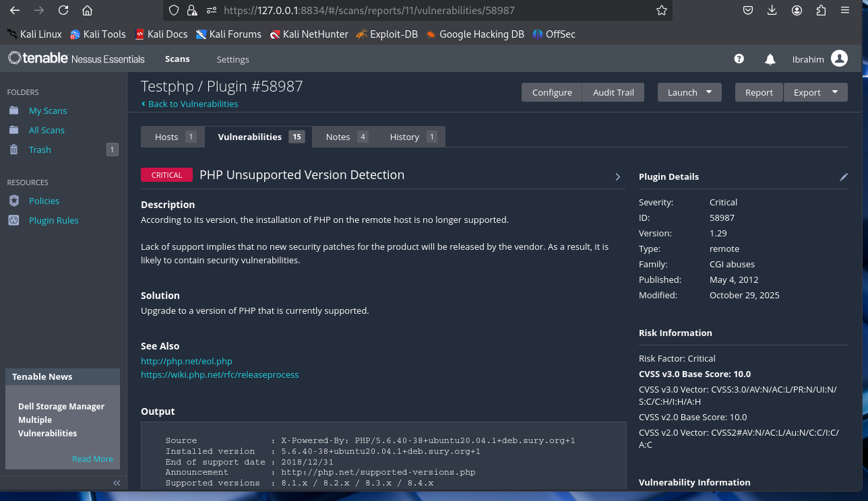Viewport: 868px width, 501px height.
Task: Click the CGI abuses family value
Action: (x=732, y=264)
